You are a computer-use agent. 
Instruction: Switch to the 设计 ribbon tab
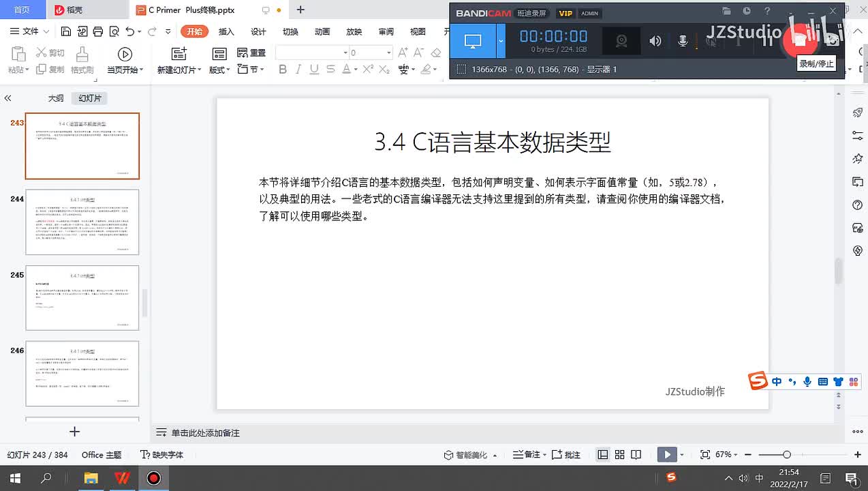click(258, 31)
